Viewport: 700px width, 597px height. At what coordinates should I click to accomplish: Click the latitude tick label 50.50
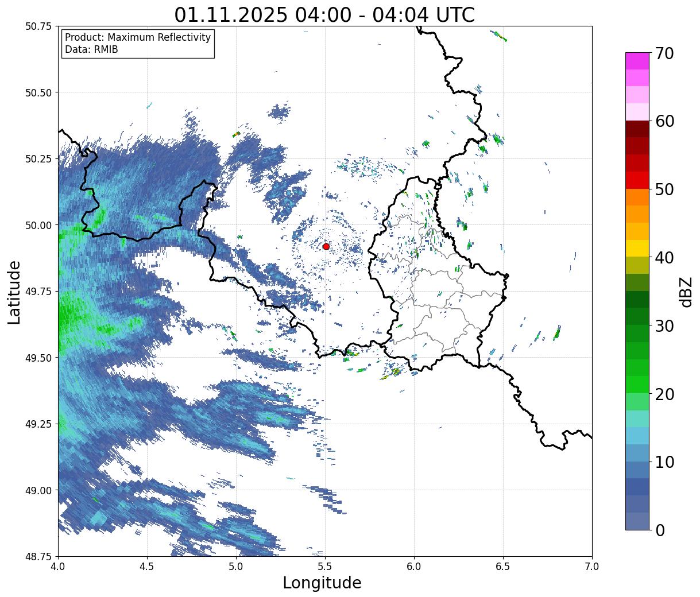click(38, 92)
